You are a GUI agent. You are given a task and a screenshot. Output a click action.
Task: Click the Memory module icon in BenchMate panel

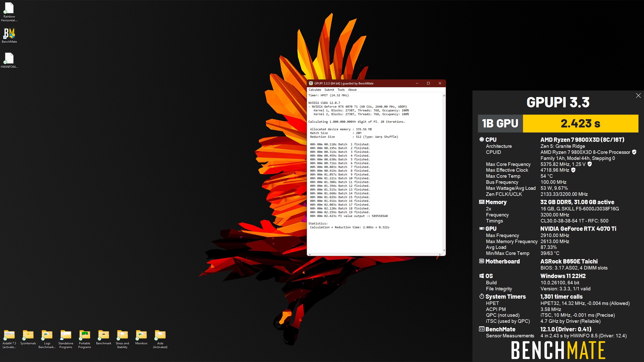(481, 202)
